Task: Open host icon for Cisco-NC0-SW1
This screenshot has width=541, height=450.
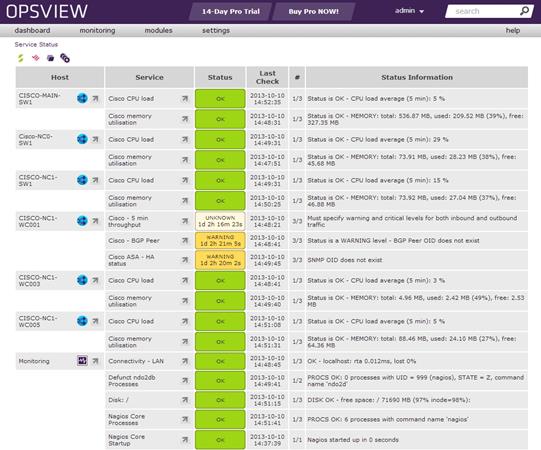Action: [82, 139]
